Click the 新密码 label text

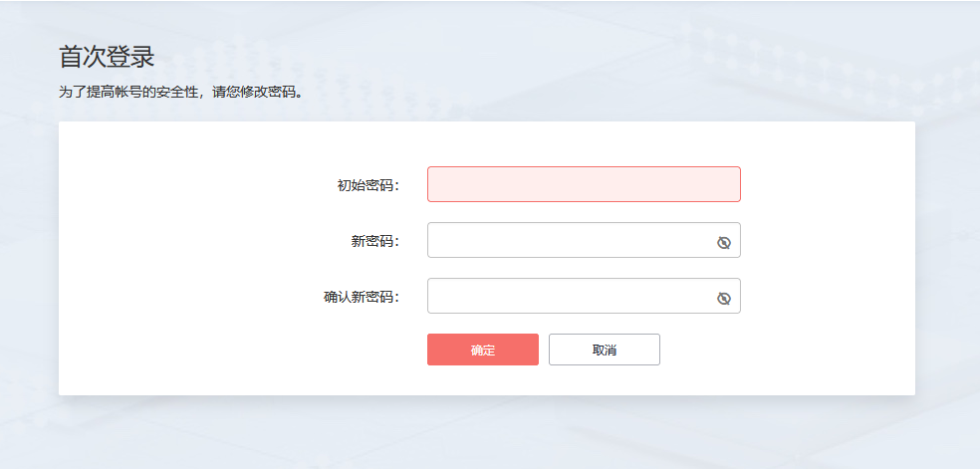(x=374, y=241)
